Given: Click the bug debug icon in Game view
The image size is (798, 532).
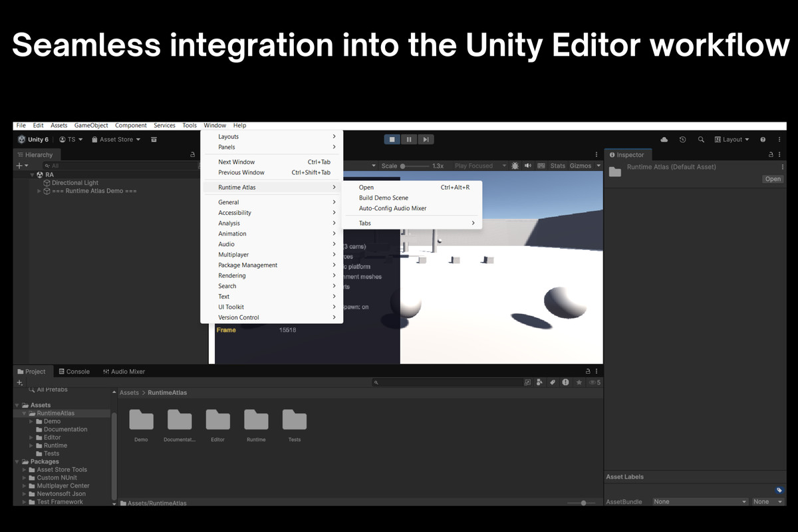Looking at the screenshot, I should pos(515,166).
